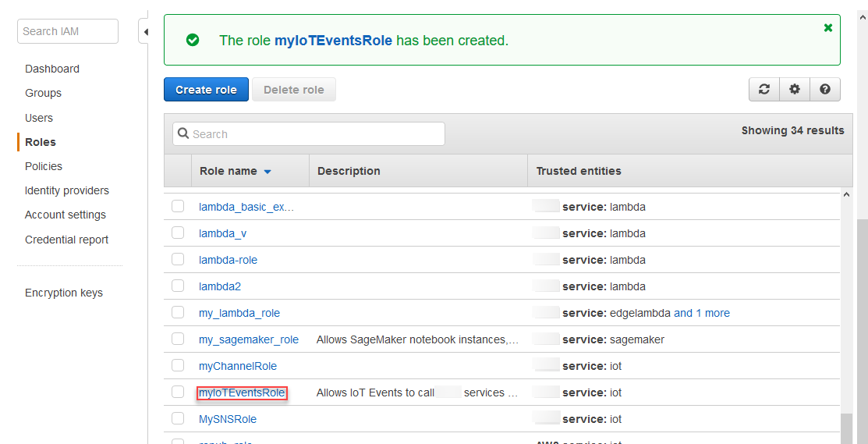Expand 'and 1 more' trusted entities

[x=702, y=313]
